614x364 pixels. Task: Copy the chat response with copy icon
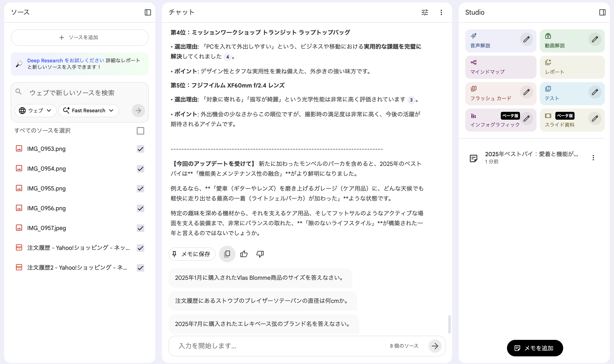point(227,254)
